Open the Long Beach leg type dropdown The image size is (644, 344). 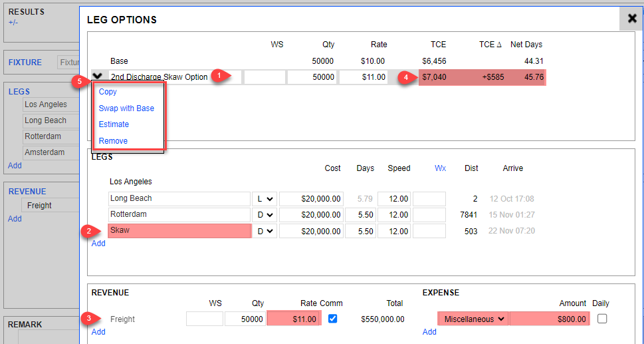click(x=265, y=199)
